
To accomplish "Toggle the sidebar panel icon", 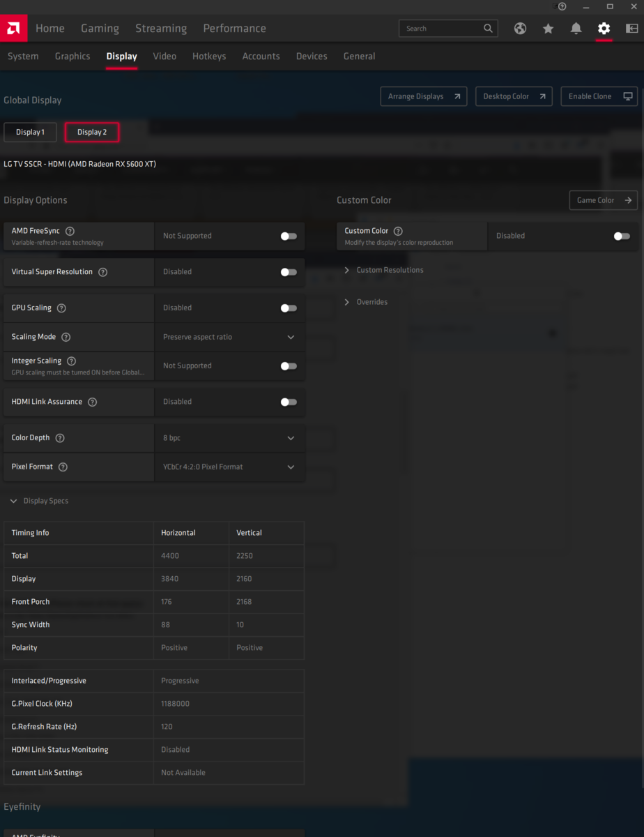I will [631, 29].
